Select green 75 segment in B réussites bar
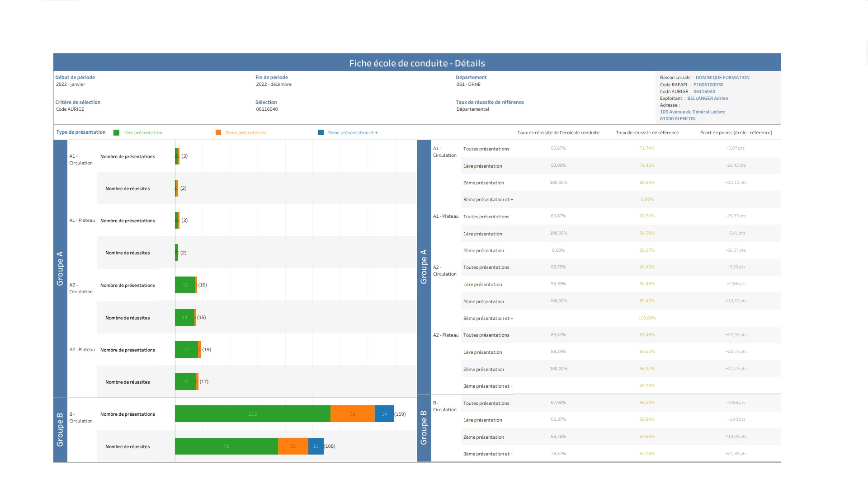This screenshot has height=488, width=868. pyautogui.click(x=226, y=446)
